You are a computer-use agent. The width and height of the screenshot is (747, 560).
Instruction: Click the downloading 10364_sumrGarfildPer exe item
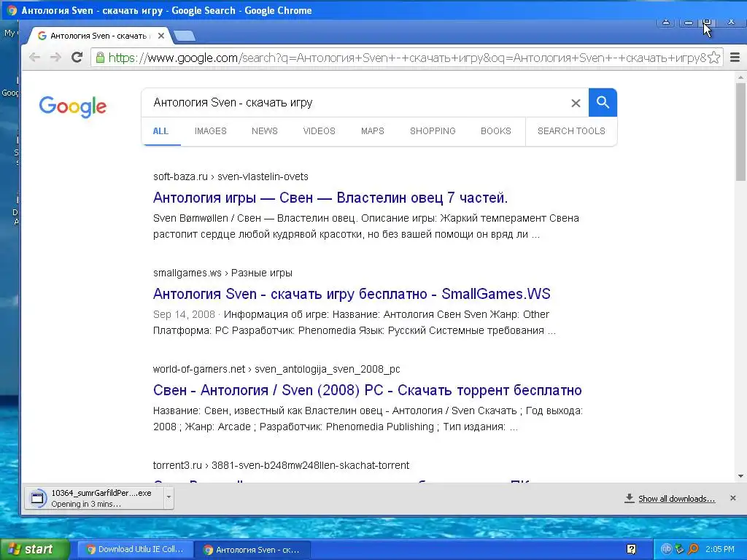(x=94, y=498)
